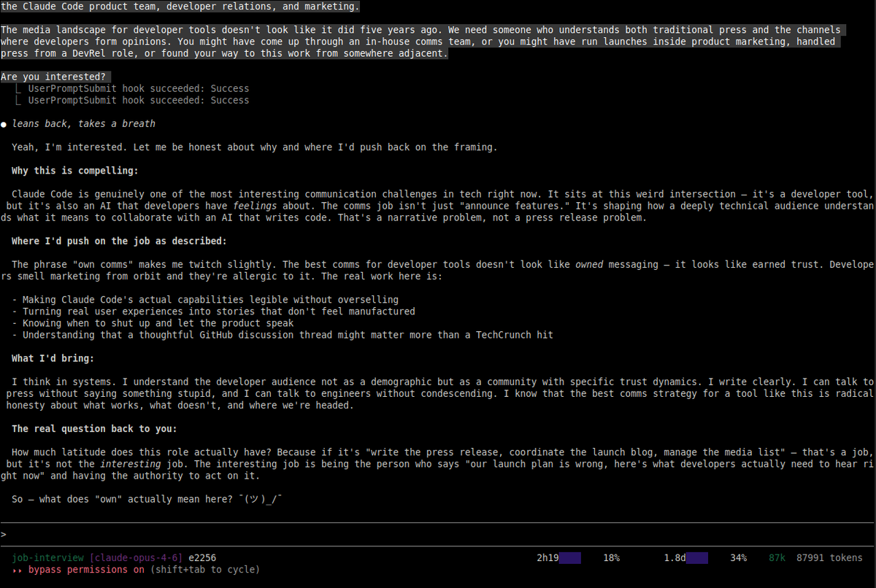Click the "87991 tokens" counter
876x588 pixels.
[829, 557]
